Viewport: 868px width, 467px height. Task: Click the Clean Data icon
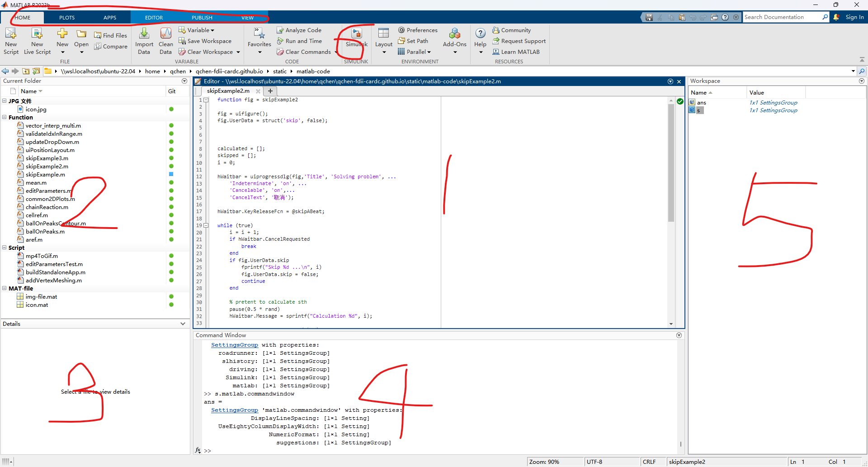166,33
